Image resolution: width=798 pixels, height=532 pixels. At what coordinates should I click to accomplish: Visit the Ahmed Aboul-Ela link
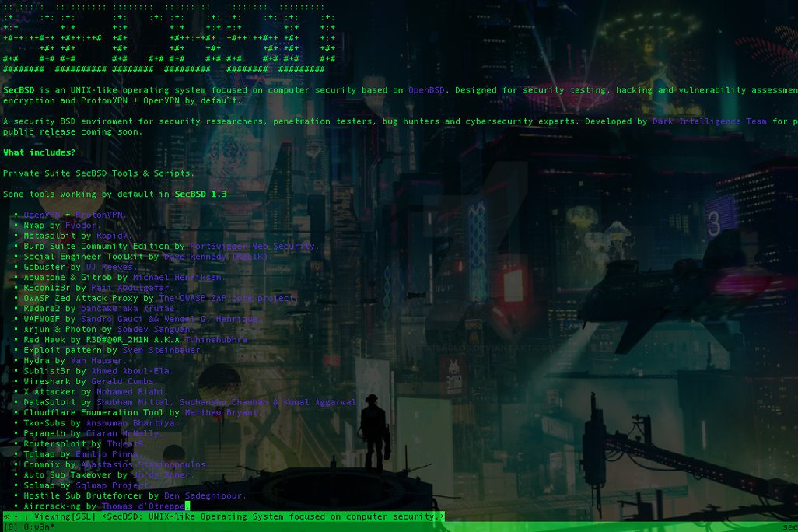pos(131,371)
